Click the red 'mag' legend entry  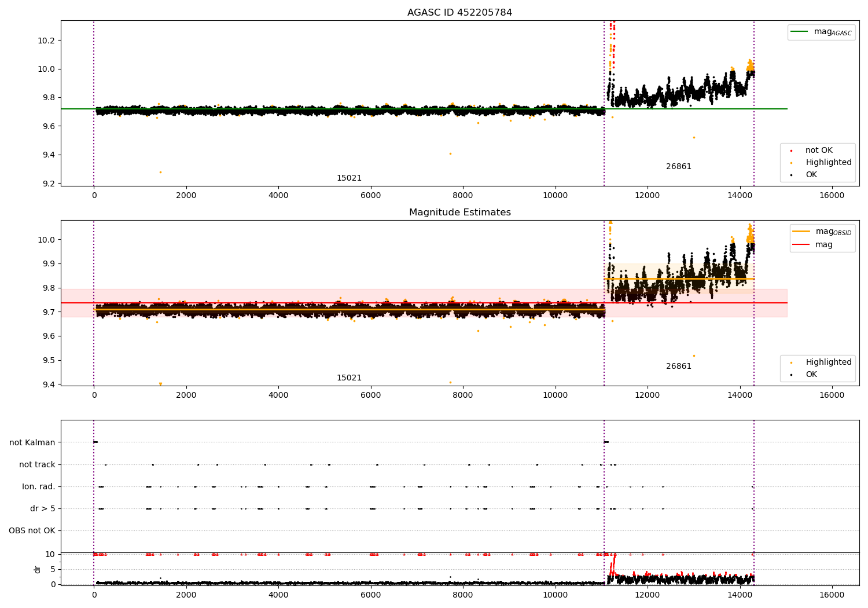point(812,245)
